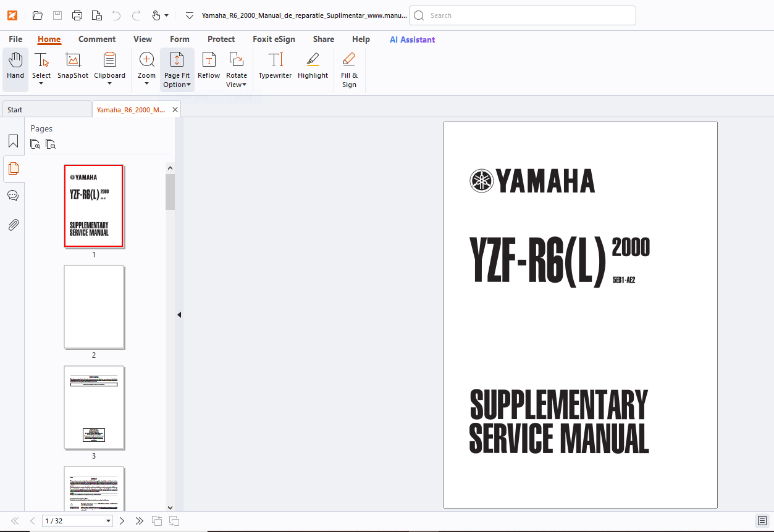Viewport: 774px width, 532px height.
Task: Open the Fill & Sign tool
Action: [349, 70]
